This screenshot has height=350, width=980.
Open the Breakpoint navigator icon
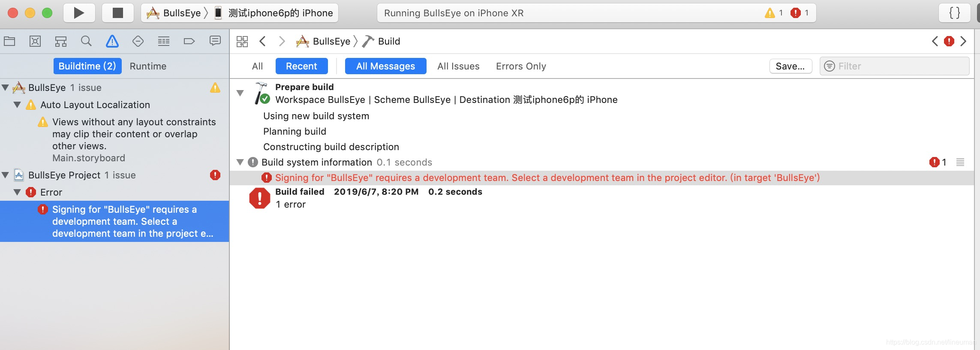[189, 41]
